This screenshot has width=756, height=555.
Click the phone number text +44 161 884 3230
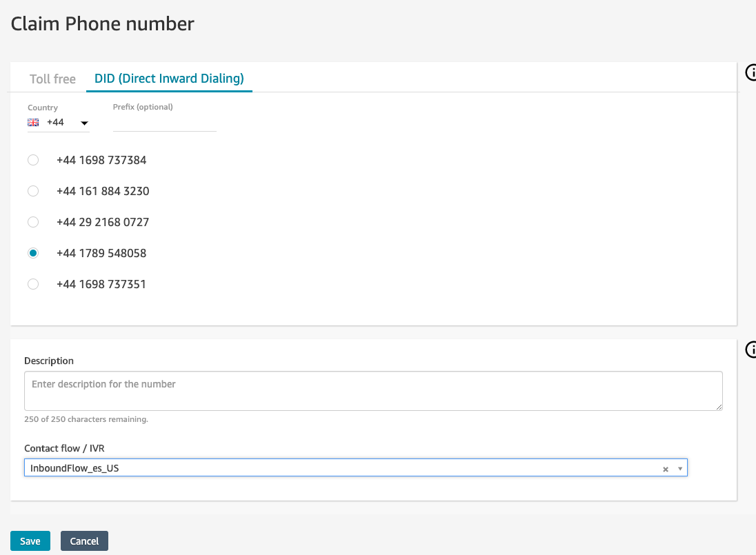click(x=103, y=191)
